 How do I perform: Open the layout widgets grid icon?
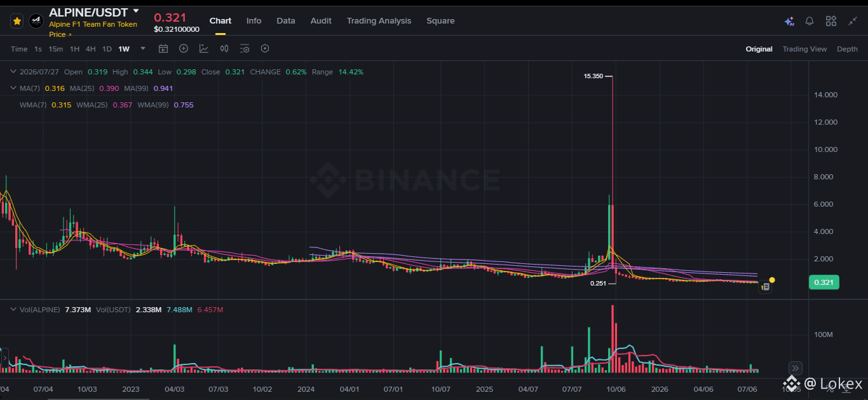[x=831, y=21]
